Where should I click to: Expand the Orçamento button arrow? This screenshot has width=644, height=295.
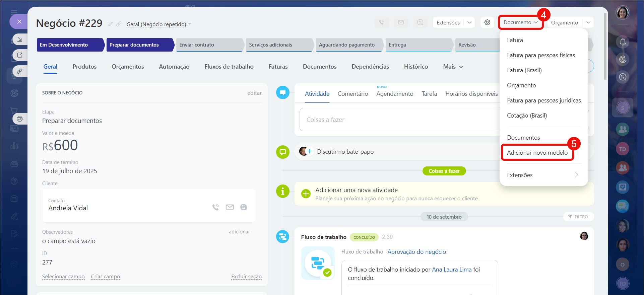(x=588, y=22)
